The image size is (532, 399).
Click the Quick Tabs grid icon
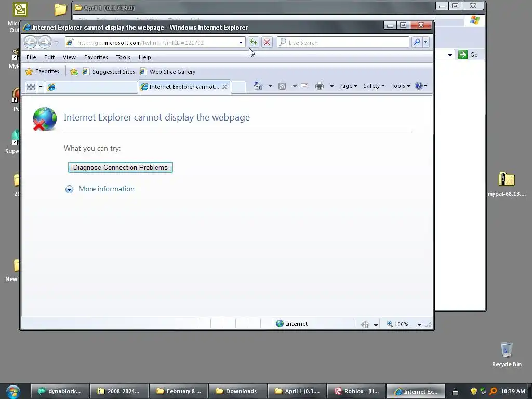pyautogui.click(x=31, y=87)
